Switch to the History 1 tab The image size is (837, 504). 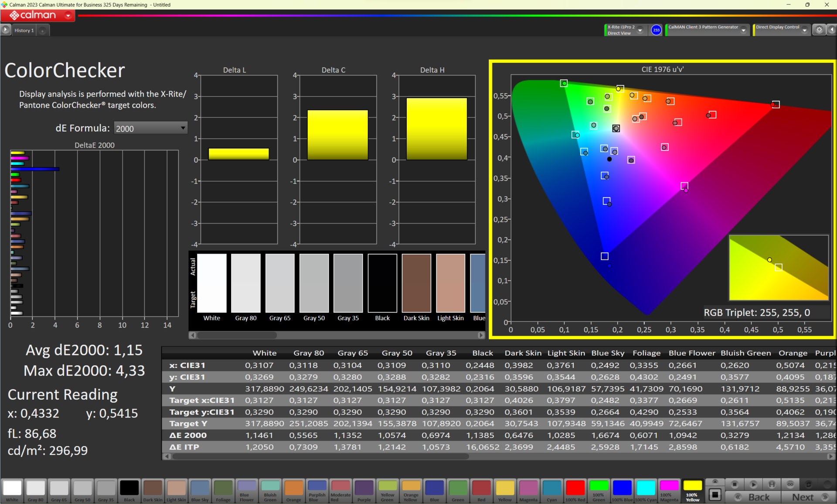pos(24,31)
